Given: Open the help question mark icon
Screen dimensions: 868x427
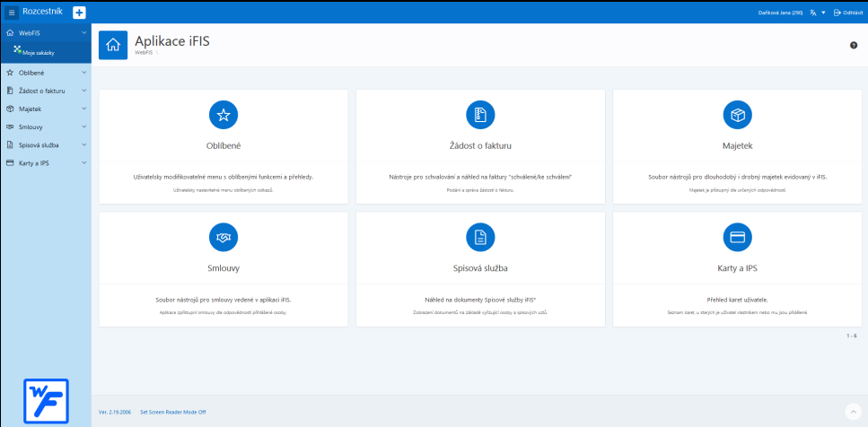Looking at the screenshot, I should (x=854, y=46).
